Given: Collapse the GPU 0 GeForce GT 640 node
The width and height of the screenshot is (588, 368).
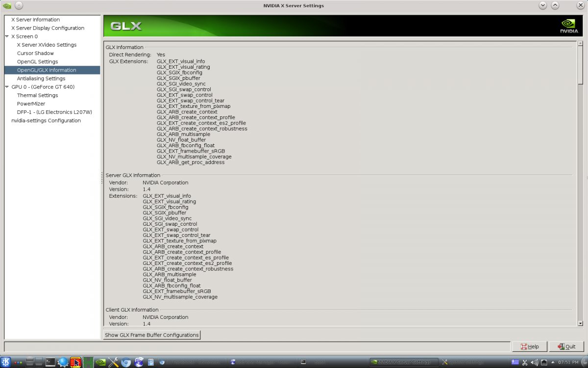Looking at the screenshot, I should pyautogui.click(x=7, y=87).
